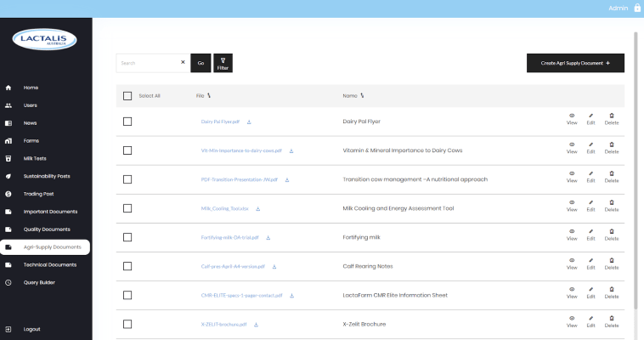Edit the Milk Cooling and Energy Assessment entry
This screenshot has width=644, height=340.
click(x=590, y=206)
